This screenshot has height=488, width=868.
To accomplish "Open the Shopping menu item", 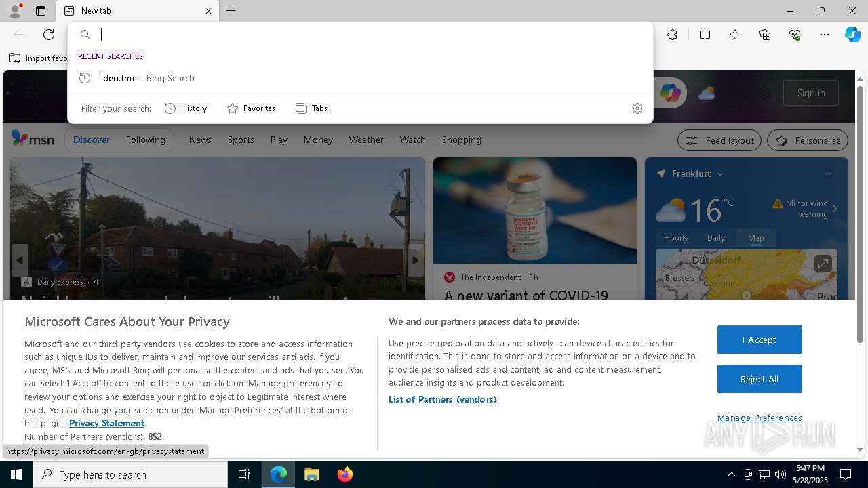I will click(461, 140).
